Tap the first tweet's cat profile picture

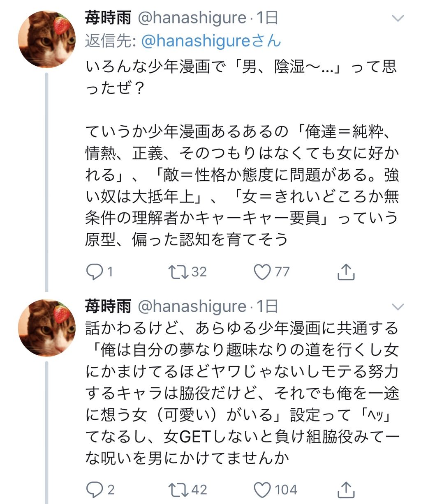(47, 39)
